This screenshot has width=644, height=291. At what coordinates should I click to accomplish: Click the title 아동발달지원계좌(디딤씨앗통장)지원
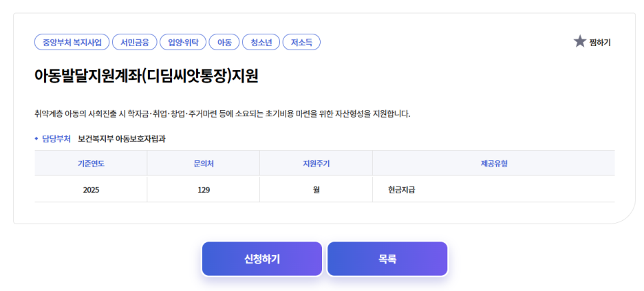coord(147,77)
